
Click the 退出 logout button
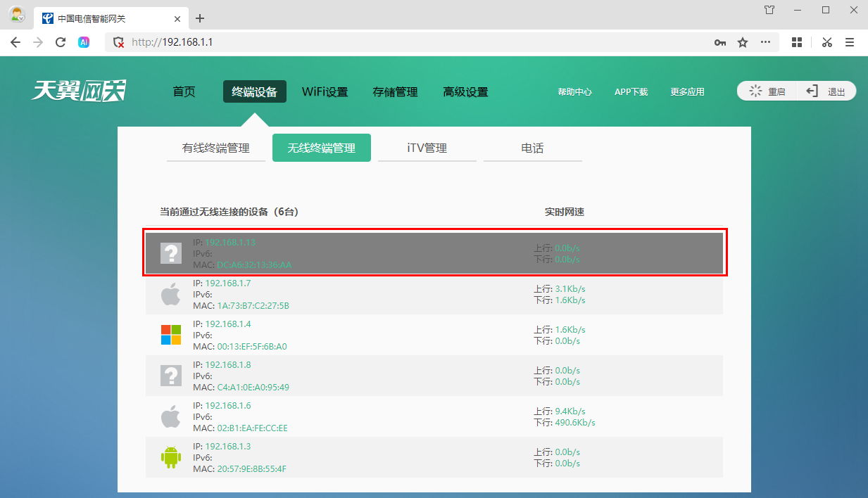[x=827, y=91]
